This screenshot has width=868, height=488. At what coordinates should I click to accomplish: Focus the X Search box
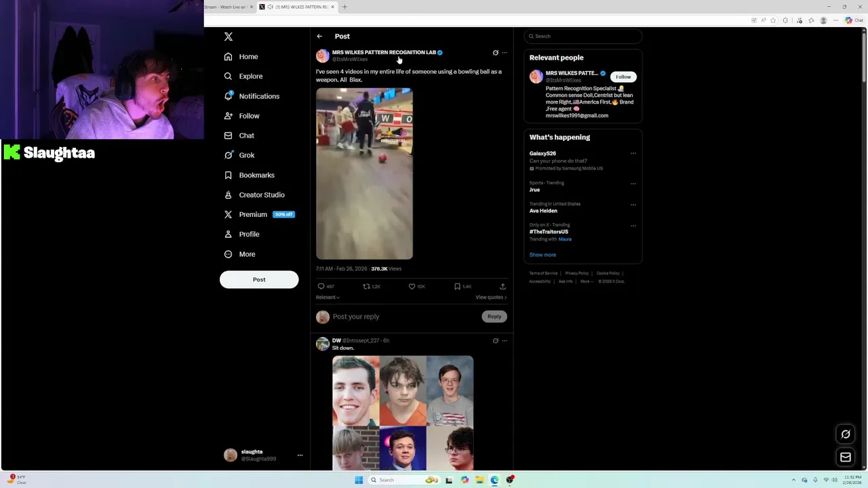(x=583, y=36)
